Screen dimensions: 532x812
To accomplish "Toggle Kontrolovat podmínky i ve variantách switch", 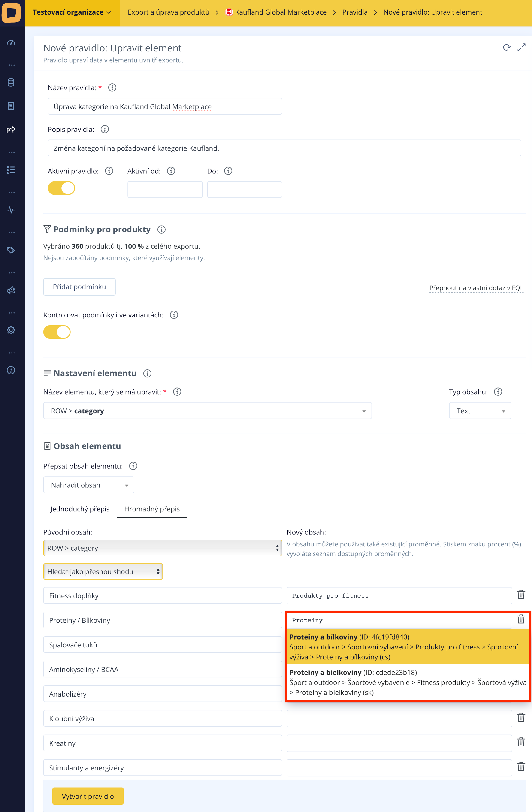I will 57,332.
